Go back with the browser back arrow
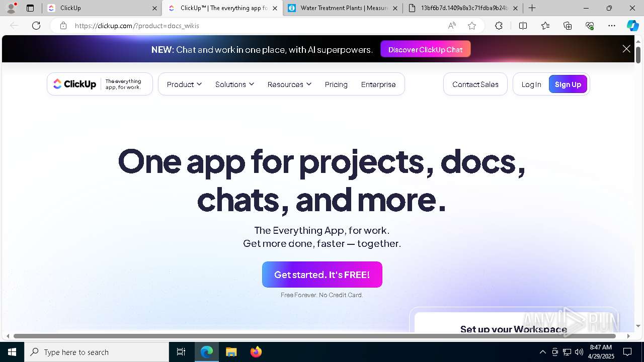This screenshot has height=362, width=644. [14, 26]
